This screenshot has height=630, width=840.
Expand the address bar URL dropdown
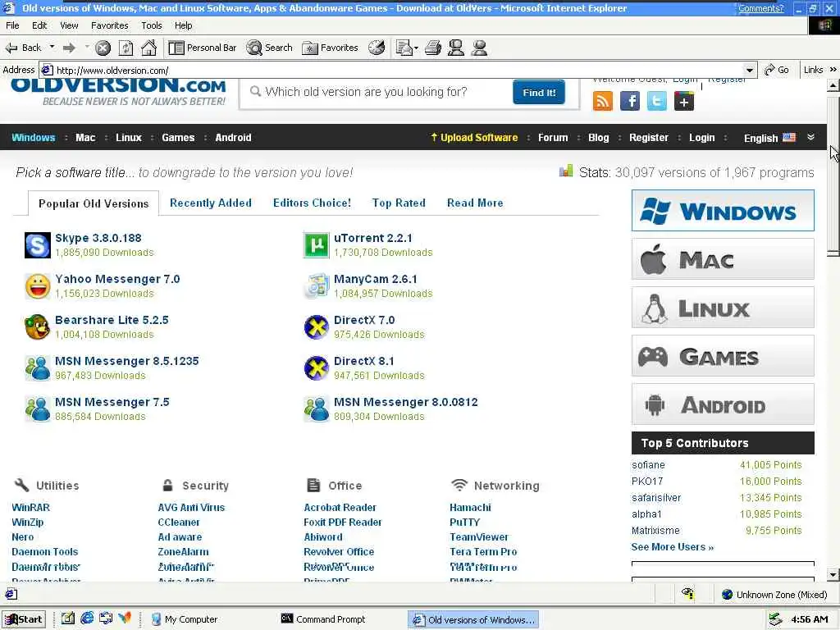750,71
